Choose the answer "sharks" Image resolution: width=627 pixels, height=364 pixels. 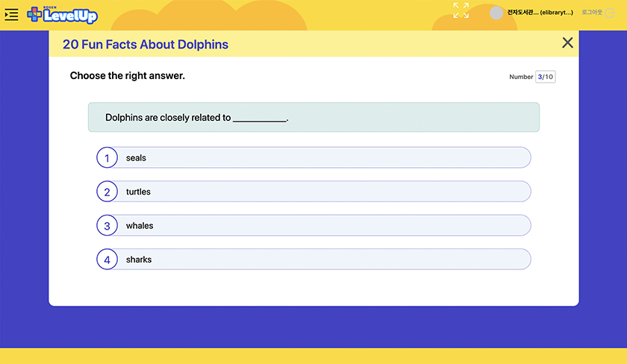139,260
